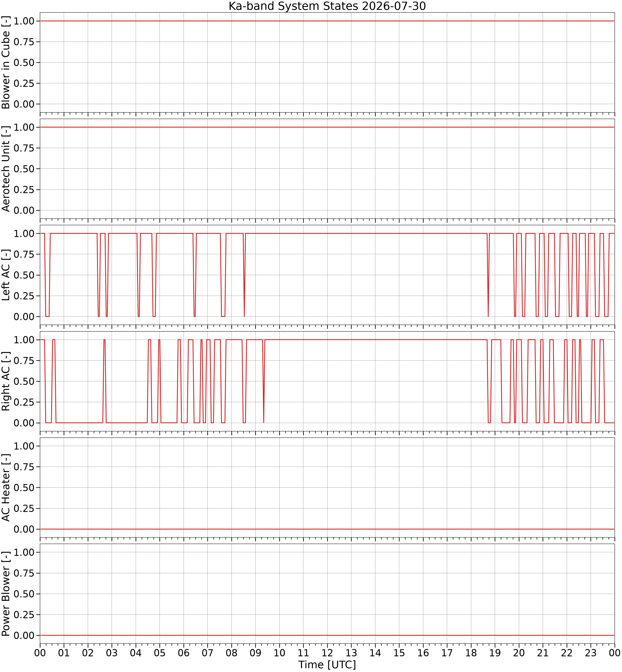Screen dimensions: 622x672
Task: Click the 21 hour tick label
Action: click(x=543, y=653)
